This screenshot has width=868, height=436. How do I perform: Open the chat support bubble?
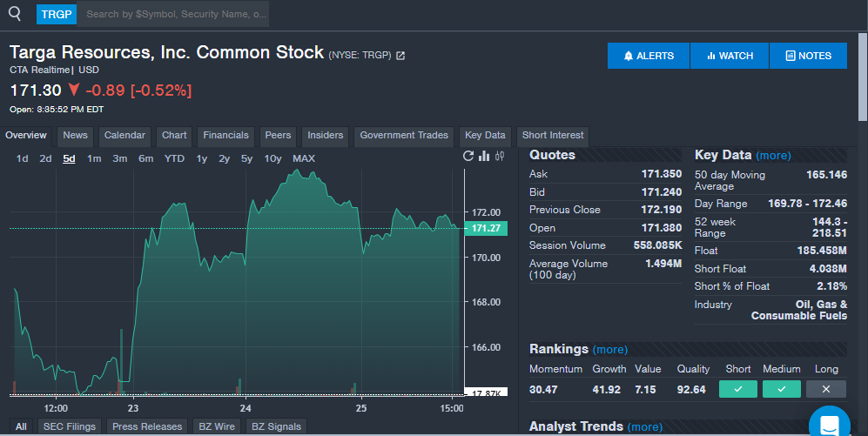tap(828, 424)
